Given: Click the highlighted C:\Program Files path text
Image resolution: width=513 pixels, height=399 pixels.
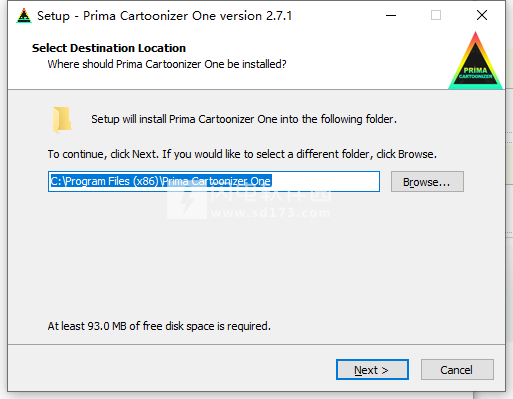Looking at the screenshot, I should (161, 181).
